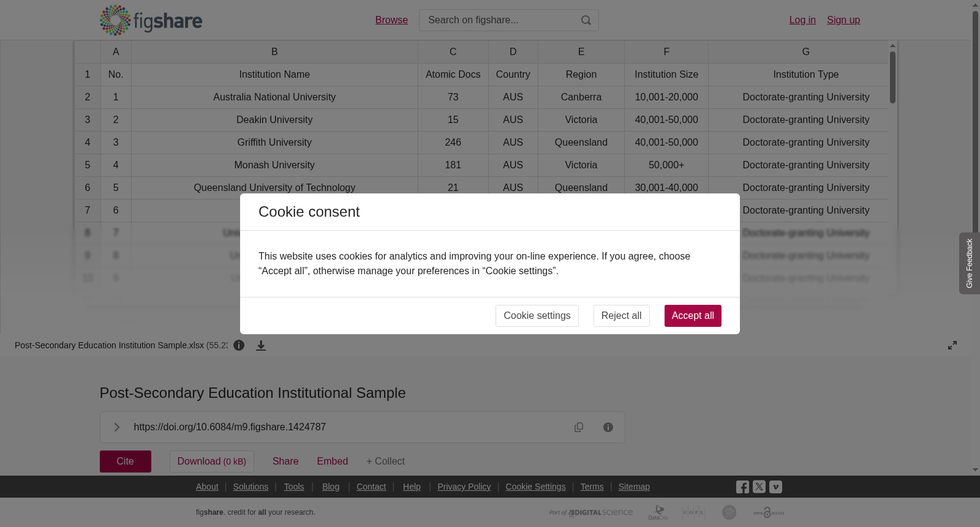Reject all cookies
Image resolution: width=980 pixels, height=527 pixels.
621,316
